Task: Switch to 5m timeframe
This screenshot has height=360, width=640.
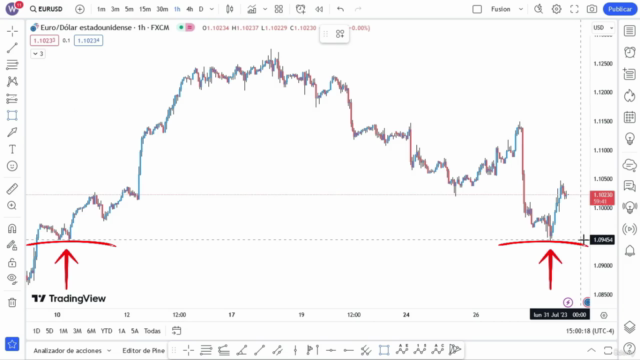Action: (x=129, y=9)
